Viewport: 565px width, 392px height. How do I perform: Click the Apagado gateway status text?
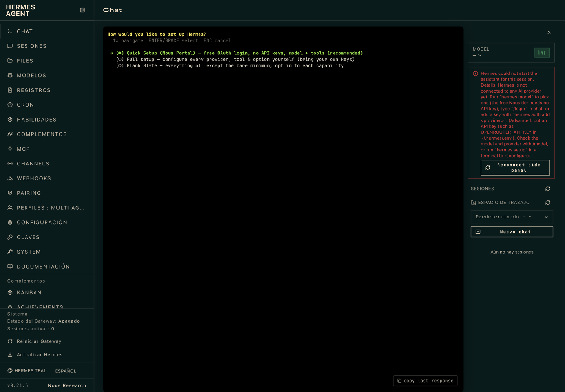pos(69,321)
